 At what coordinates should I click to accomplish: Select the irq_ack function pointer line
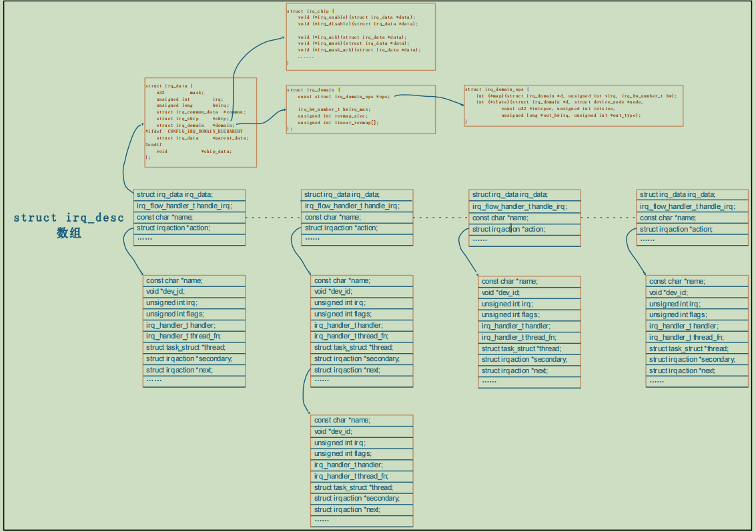click(x=352, y=37)
